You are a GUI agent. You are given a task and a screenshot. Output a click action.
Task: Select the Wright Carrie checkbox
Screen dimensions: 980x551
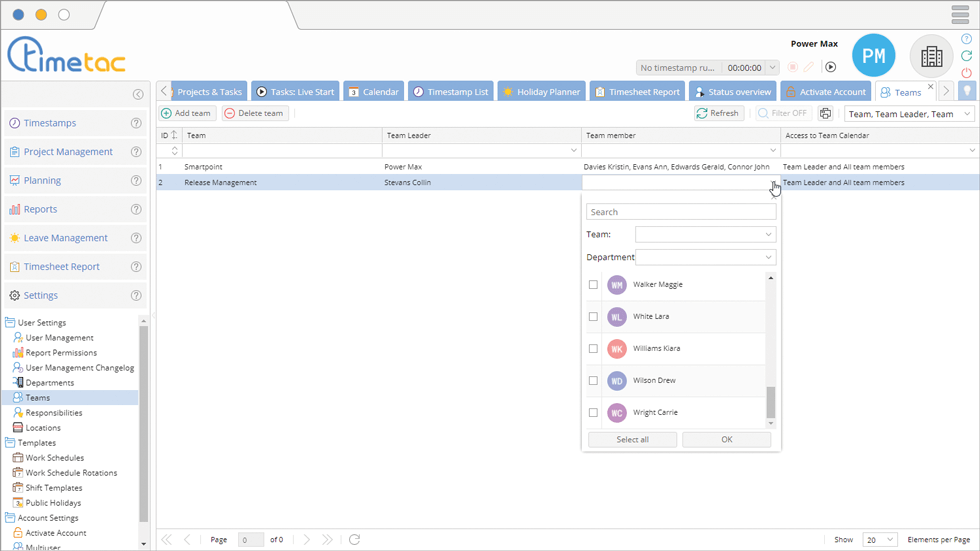[593, 413]
